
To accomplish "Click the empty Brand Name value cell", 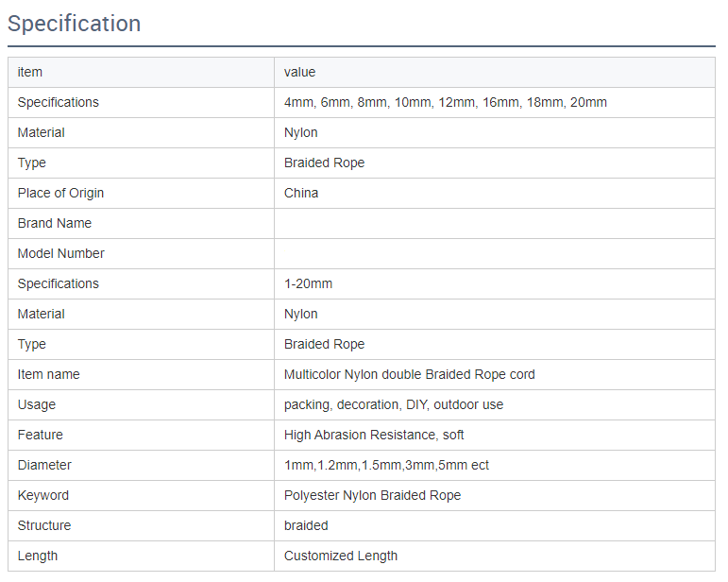I will 495,223.
